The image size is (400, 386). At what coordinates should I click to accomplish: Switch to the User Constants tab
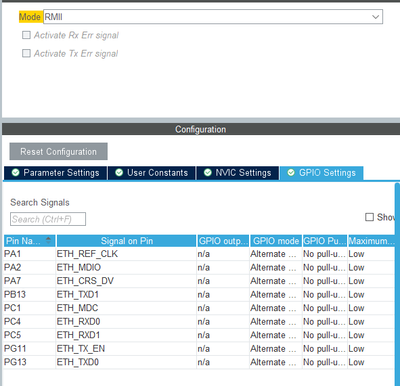(152, 173)
